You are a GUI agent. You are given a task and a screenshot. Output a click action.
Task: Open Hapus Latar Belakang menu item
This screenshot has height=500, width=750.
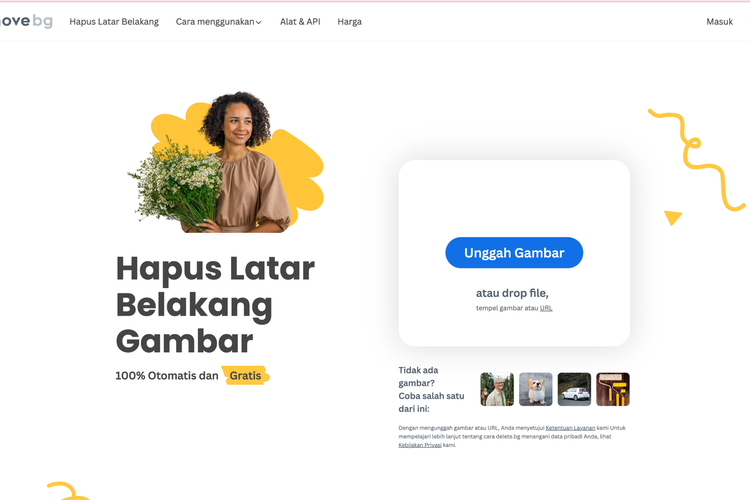tap(114, 22)
